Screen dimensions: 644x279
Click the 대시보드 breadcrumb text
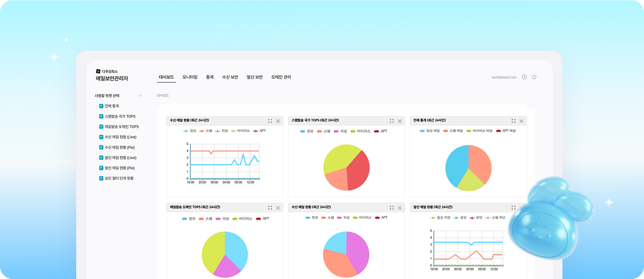[163, 95]
